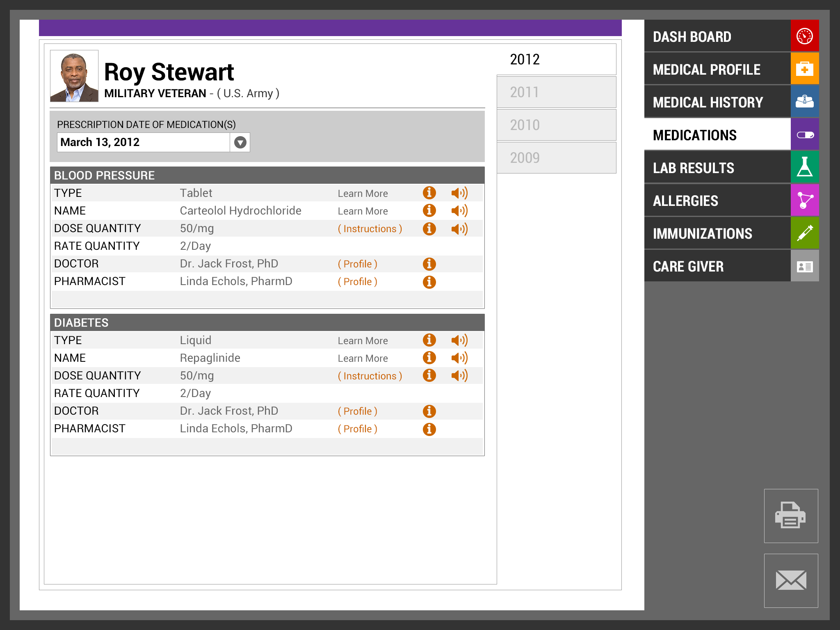Click the Allergies molecule icon
This screenshot has width=840, height=630.
tap(804, 200)
